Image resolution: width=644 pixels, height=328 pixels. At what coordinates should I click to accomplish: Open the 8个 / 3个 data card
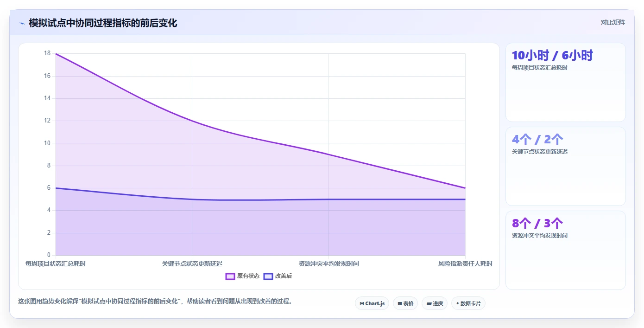(x=565, y=250)
